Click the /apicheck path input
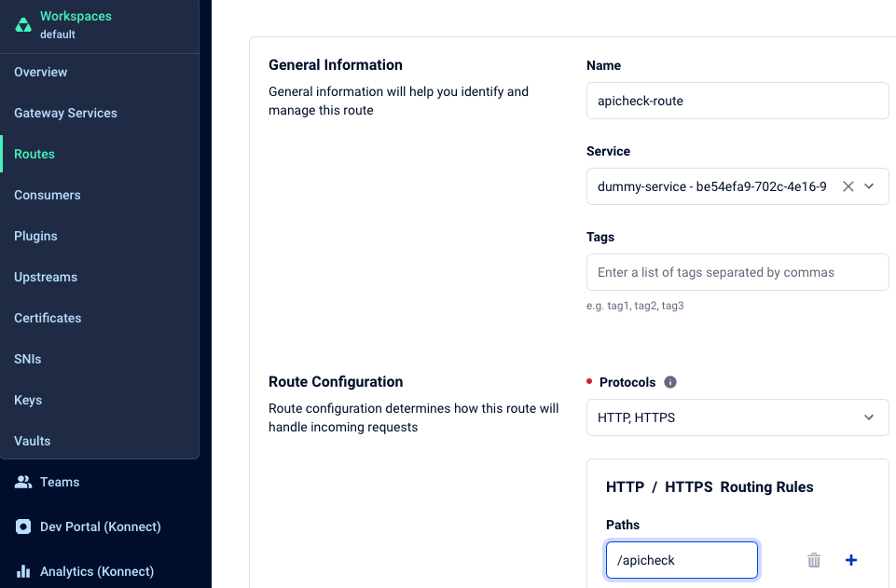The height and width of the screenshot is (588, 896). pos(682,560)
